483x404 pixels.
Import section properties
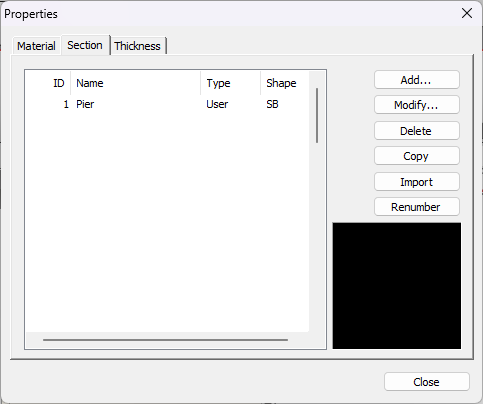416,182
